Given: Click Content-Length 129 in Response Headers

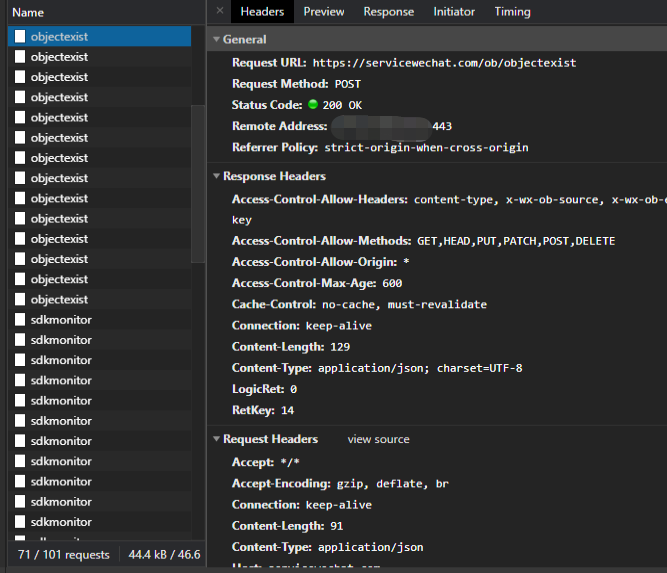Looking at the screenshot, I should 291,347.
